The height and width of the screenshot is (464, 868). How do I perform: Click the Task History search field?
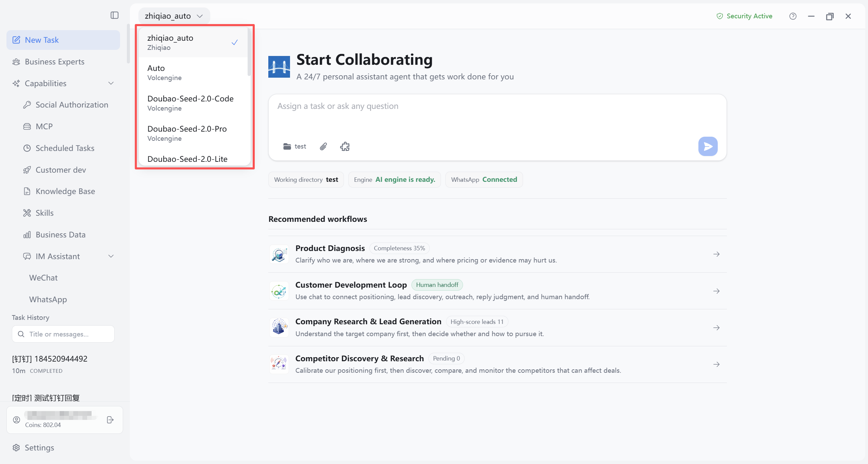coord(63,334)
